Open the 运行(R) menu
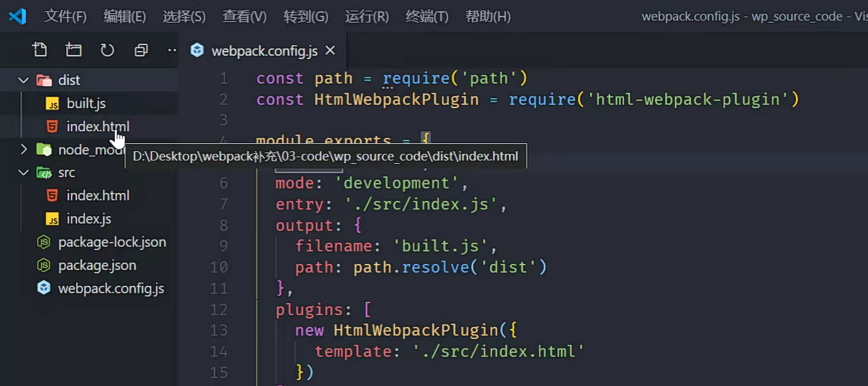 click(367, 17)
